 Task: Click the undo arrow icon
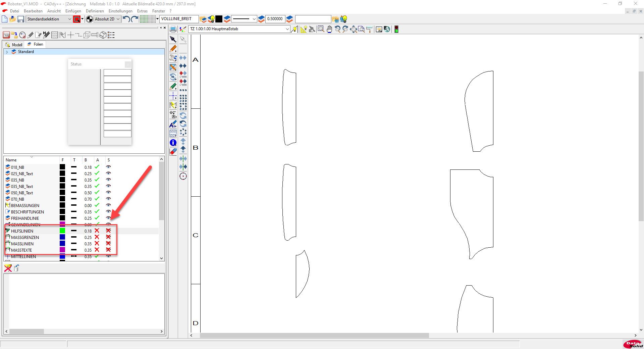pos(126,19)
